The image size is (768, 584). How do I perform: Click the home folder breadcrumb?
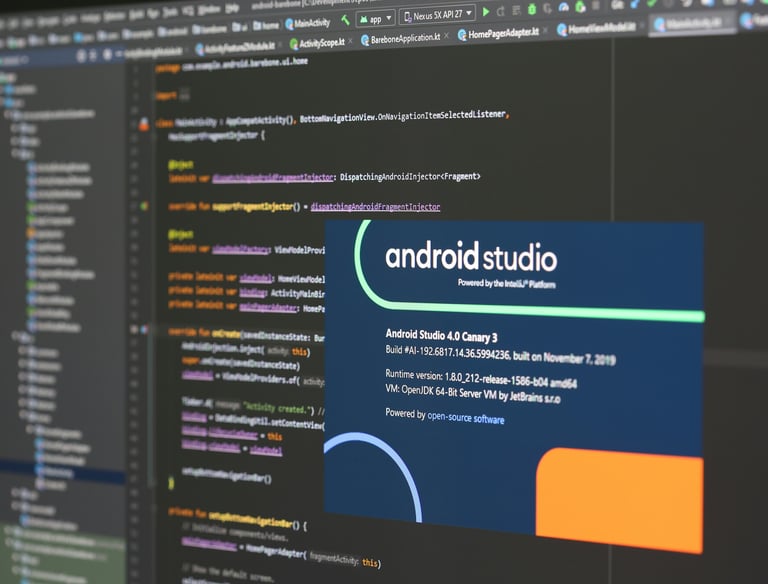(x=265, y=25)
